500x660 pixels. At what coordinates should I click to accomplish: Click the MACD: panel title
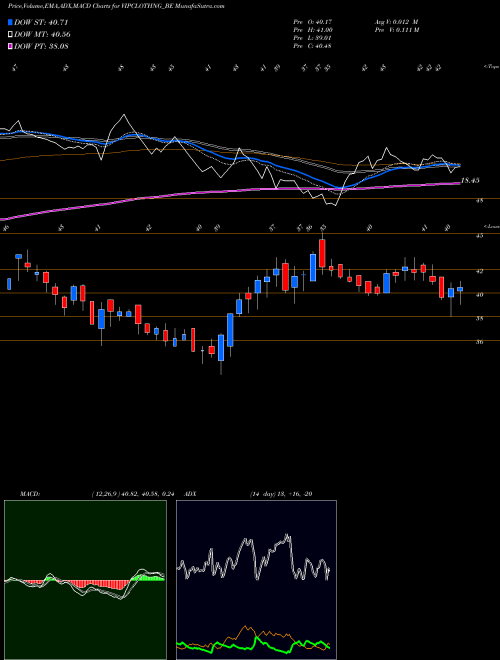[30, 494]
